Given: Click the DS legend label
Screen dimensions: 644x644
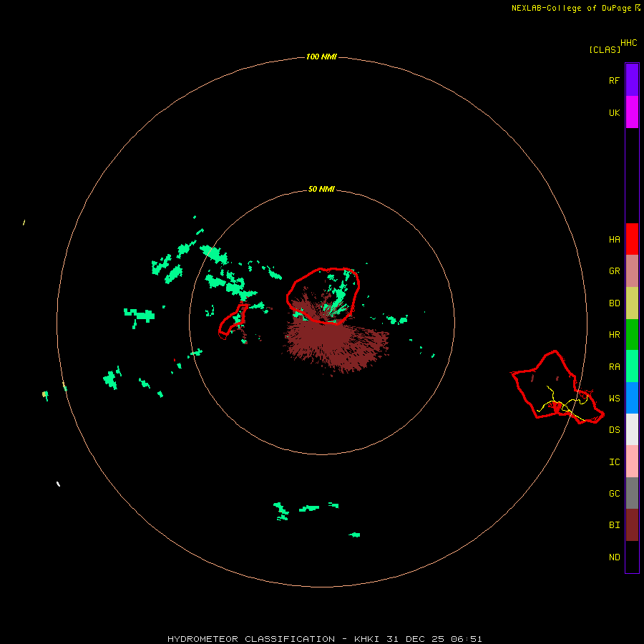Looking at the screenshot, I should point(614,430).
